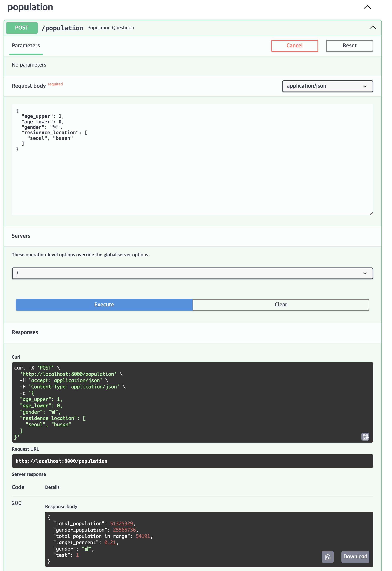
Task: Collapse the population section chevron
Action: tap(367, 7)
